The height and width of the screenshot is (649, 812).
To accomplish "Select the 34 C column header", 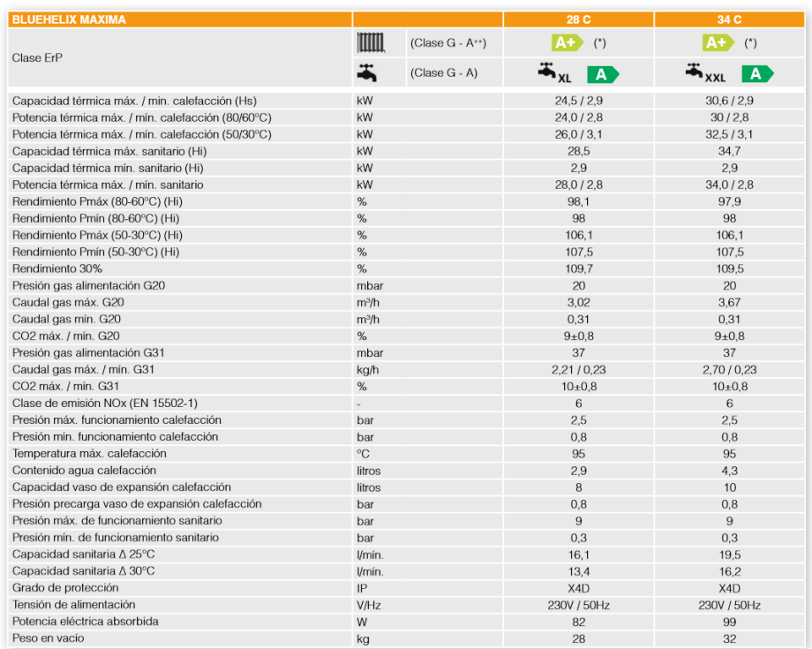I will (x=730, y=19).
